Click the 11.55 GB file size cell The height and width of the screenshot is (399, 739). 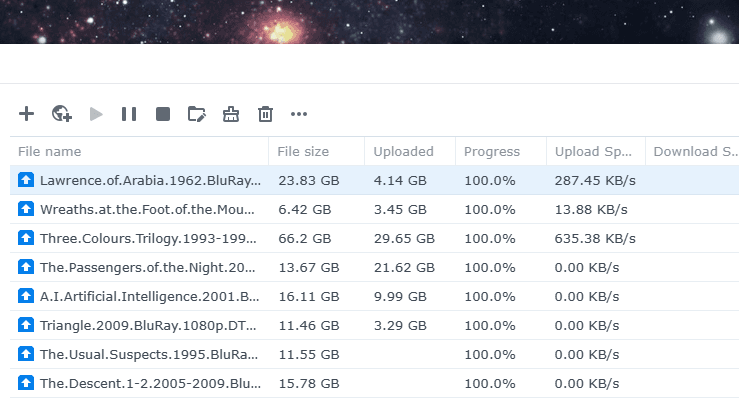point(309,355)
